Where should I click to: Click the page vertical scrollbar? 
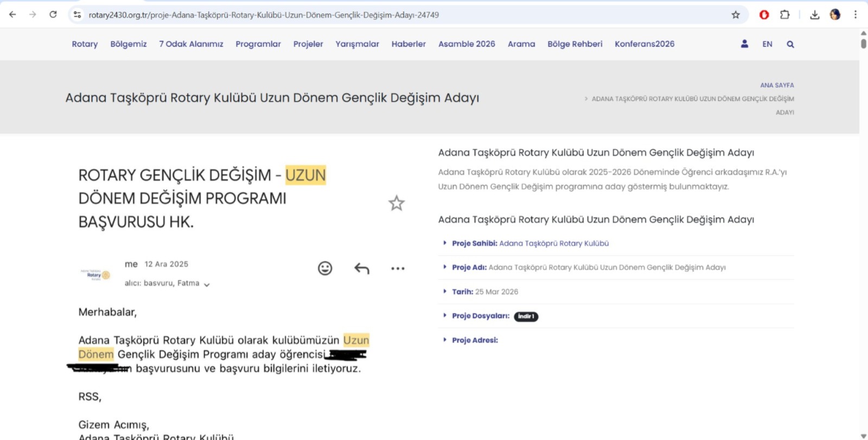[x=863, y=217]
